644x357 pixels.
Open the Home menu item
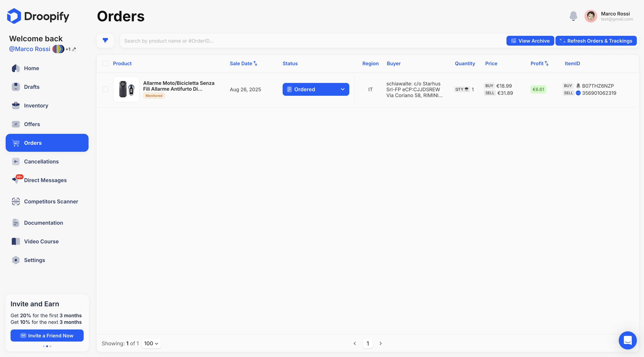pos(47,68)
